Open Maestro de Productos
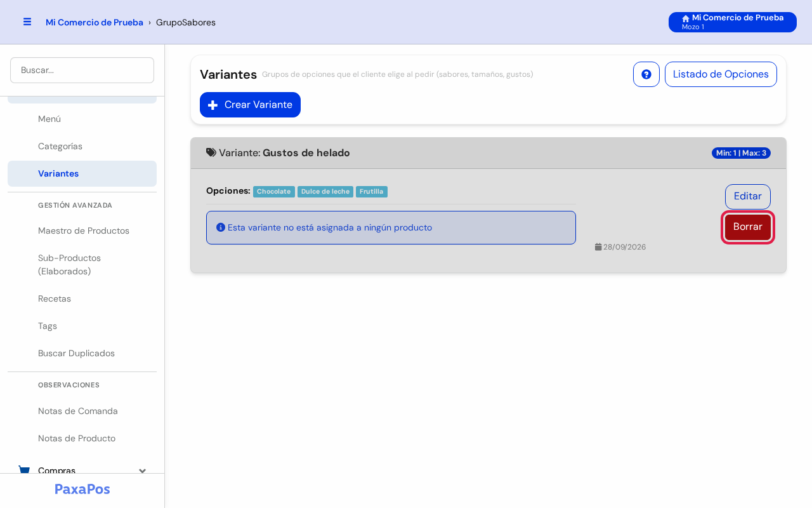812x508 pixels. (x=82, y=231)
